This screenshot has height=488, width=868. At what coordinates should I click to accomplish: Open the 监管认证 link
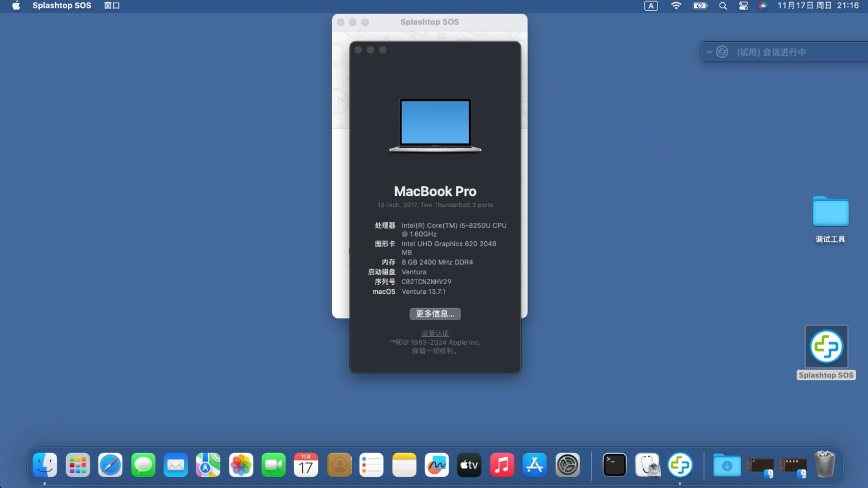point(435,333)
